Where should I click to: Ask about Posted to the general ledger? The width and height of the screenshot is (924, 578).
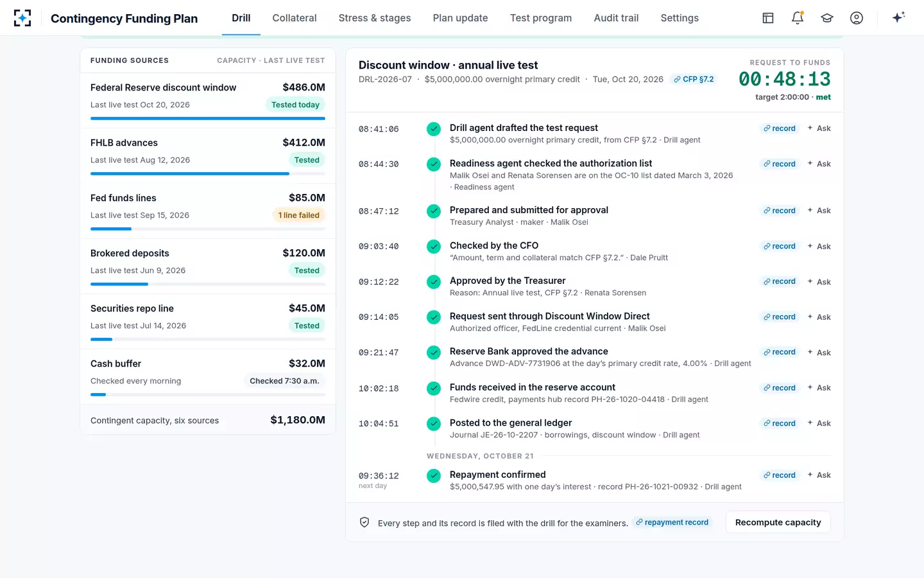pyautogui.click(x=819, y=423)
